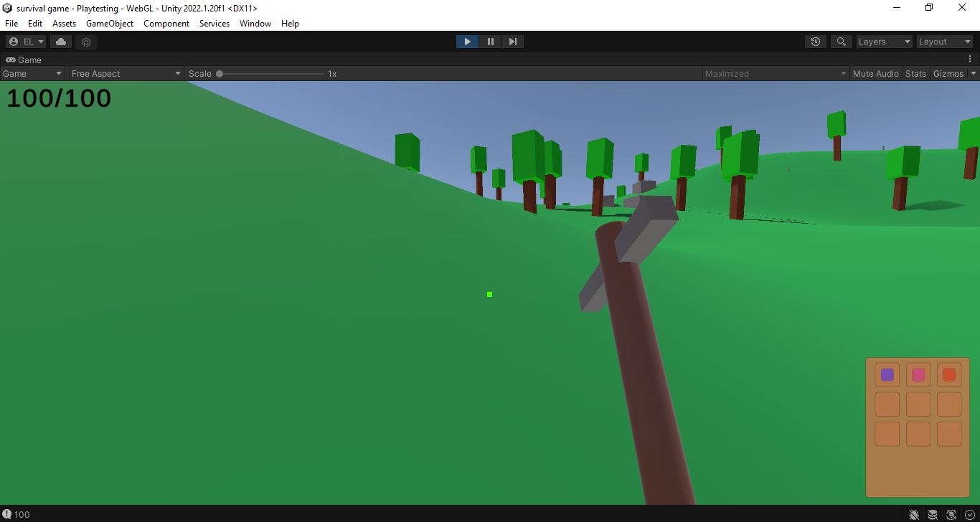Open the Free Aspect resolution dropdown
980x522 pixels.
[x=126, y=72]
